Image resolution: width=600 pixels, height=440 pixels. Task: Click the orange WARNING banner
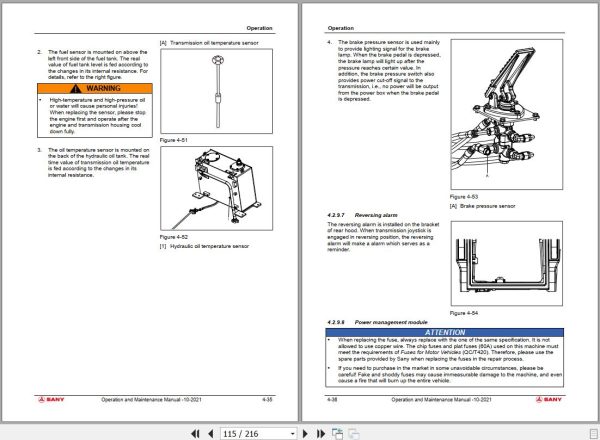(95, 88)
